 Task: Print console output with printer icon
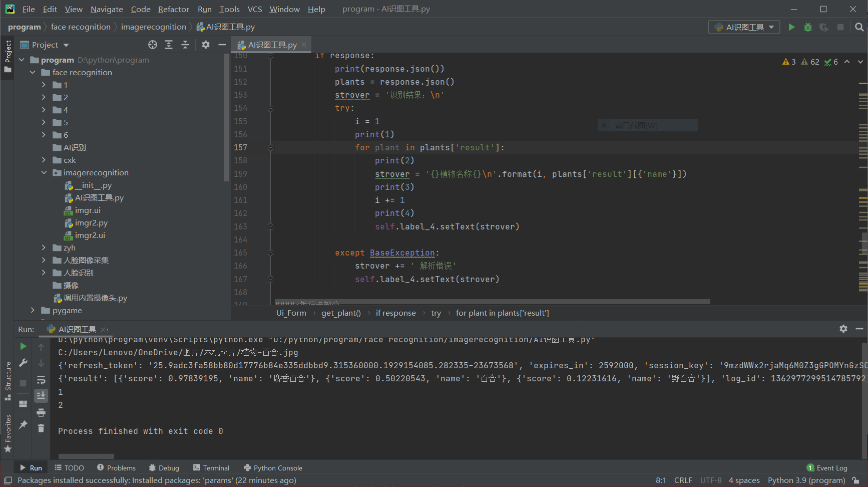pyautogui.click(x=41, y=412)
